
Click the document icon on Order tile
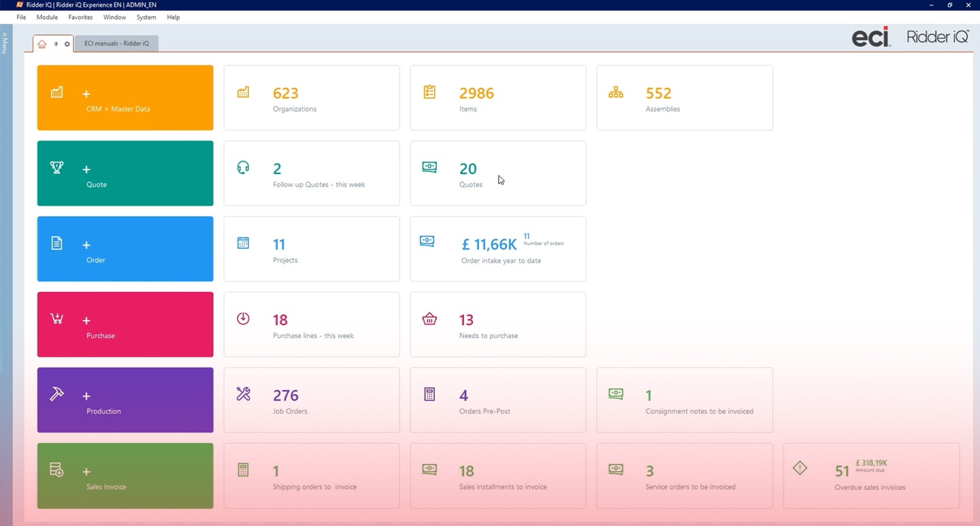(57, 243)
